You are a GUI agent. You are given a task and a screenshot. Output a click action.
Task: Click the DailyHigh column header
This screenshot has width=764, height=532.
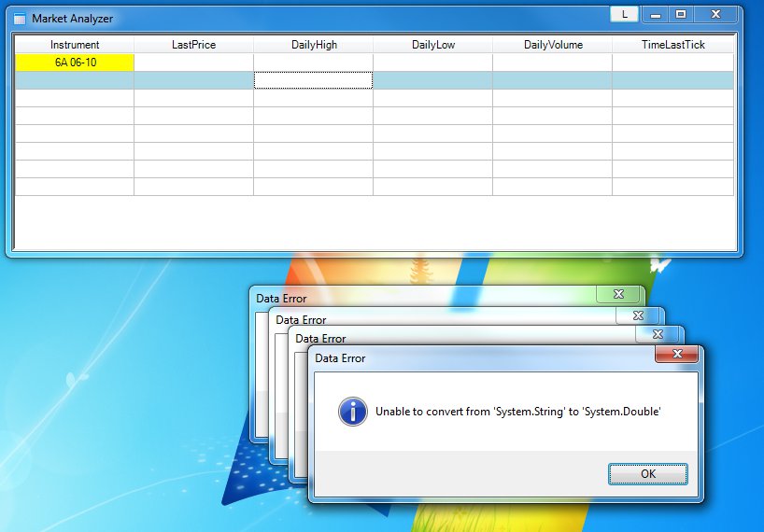click(x=313, y=45)
